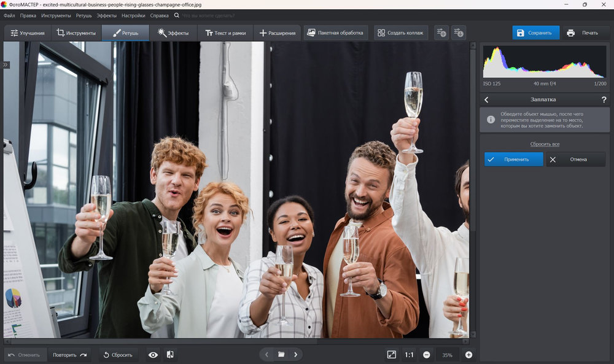The image size is (614, 364).
Task: Expand the left side panel with double chevron
Action: point(6,64)
